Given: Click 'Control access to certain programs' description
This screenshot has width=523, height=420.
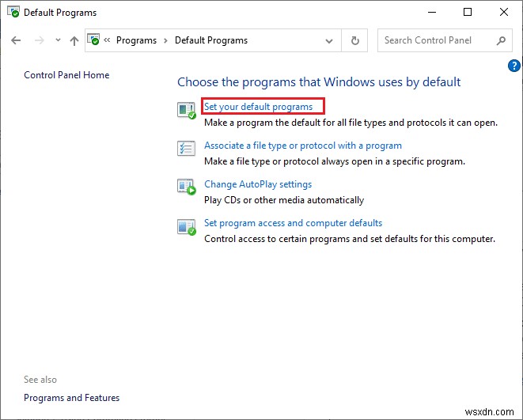Looking at the screenshot, I should (350, 239).
